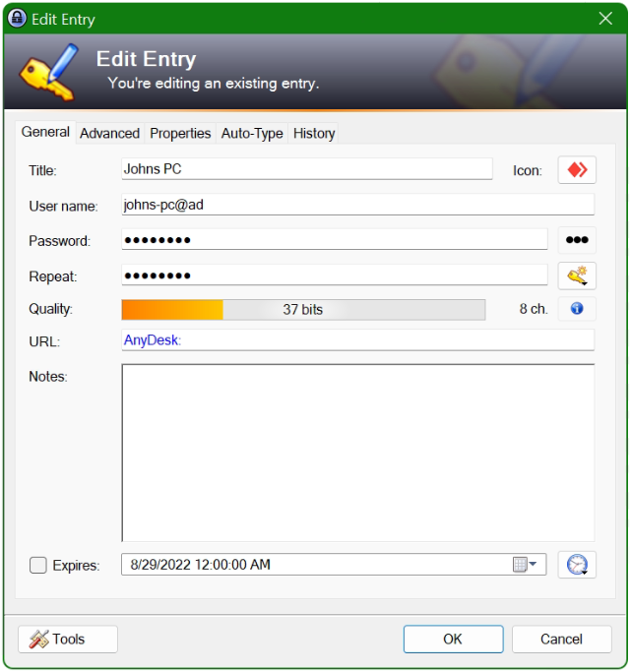The width and height of the screenshot is (630, 672).
Task: View the History tab
Action: [x=314, y=133]
